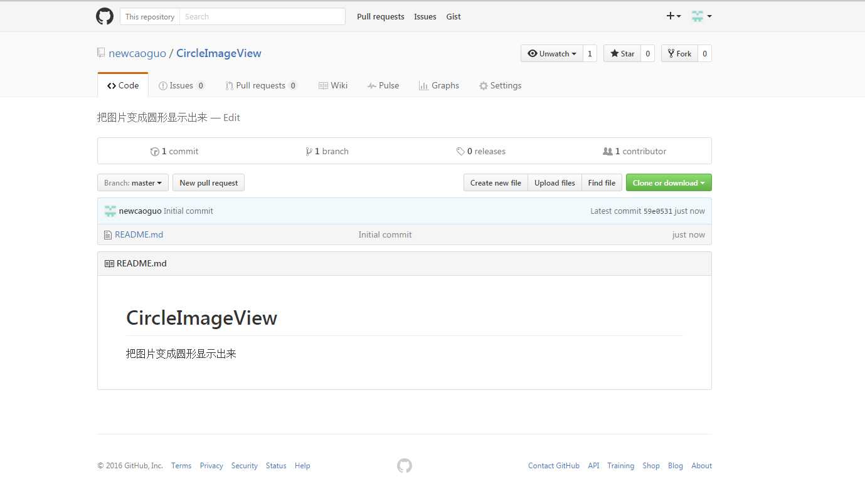This screenshot has height=504, width=865.
Task: Click 'Initial commit' message in README.md row
Action: [x=385, y=235]
